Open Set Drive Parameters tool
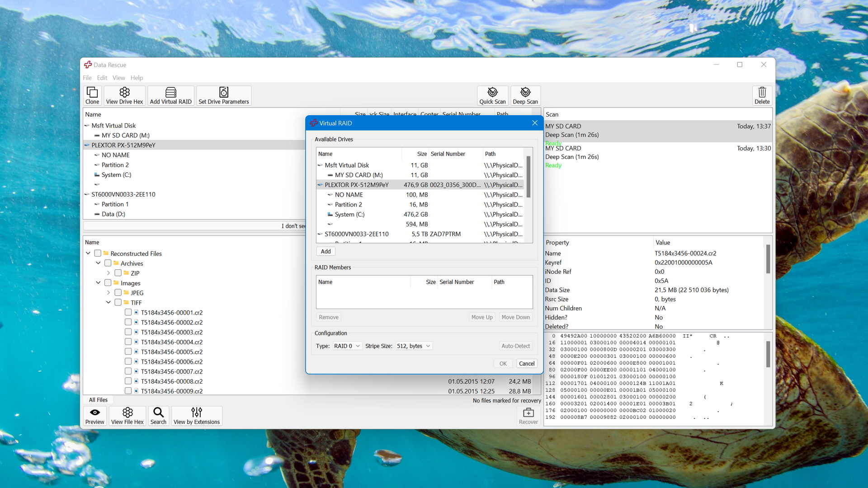 224,95
